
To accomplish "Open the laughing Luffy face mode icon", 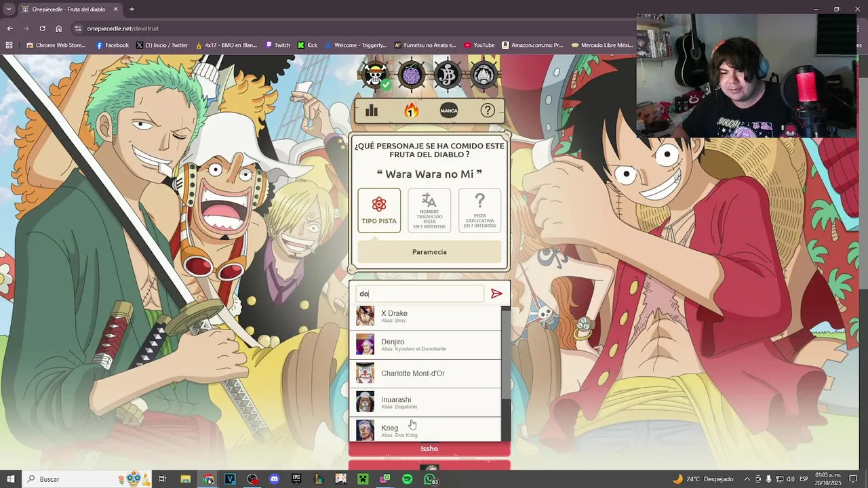I will tap(484, 75).
